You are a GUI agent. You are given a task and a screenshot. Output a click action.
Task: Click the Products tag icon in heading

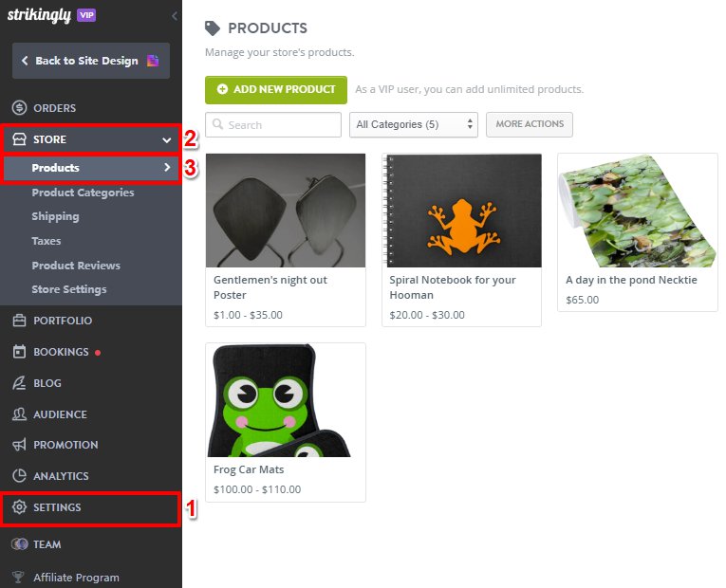coord(213,28)
